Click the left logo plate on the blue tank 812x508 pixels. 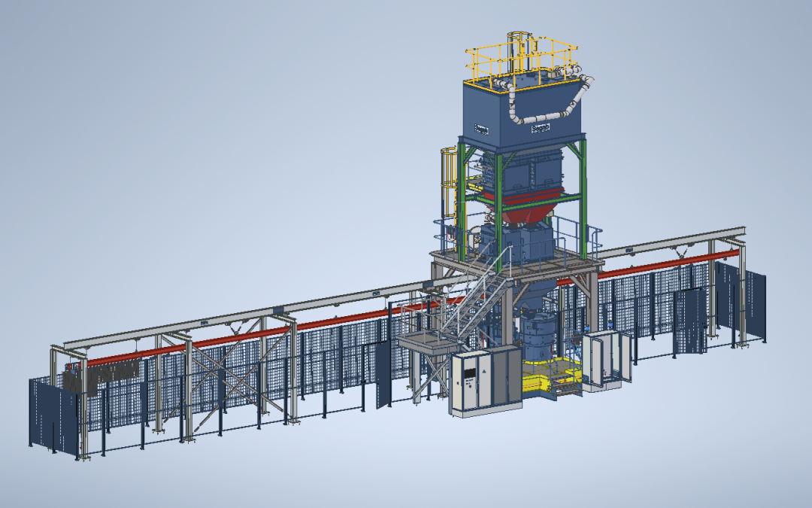pos(481,129)
